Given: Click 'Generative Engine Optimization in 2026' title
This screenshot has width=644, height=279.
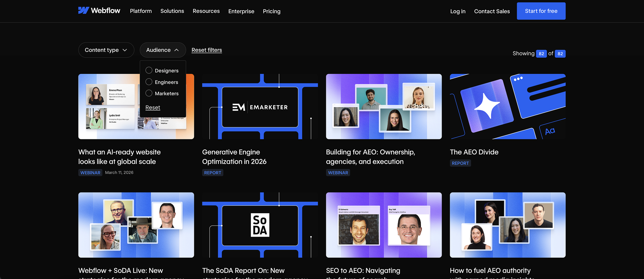Looking at the screenshot, I should [234, 157].
